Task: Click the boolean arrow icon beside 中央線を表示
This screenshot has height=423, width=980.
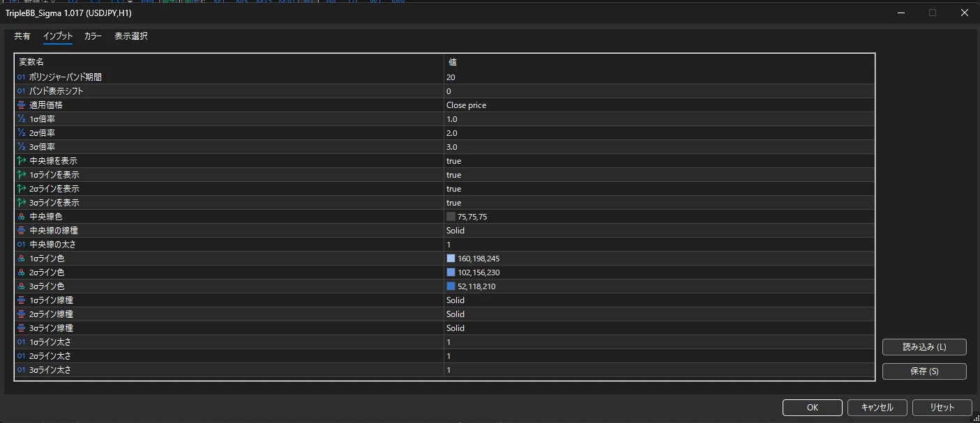Action: pos(21,161)
